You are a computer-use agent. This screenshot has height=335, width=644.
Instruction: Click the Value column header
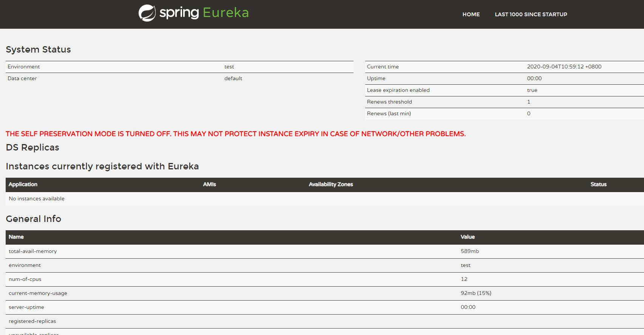(468, 237)
